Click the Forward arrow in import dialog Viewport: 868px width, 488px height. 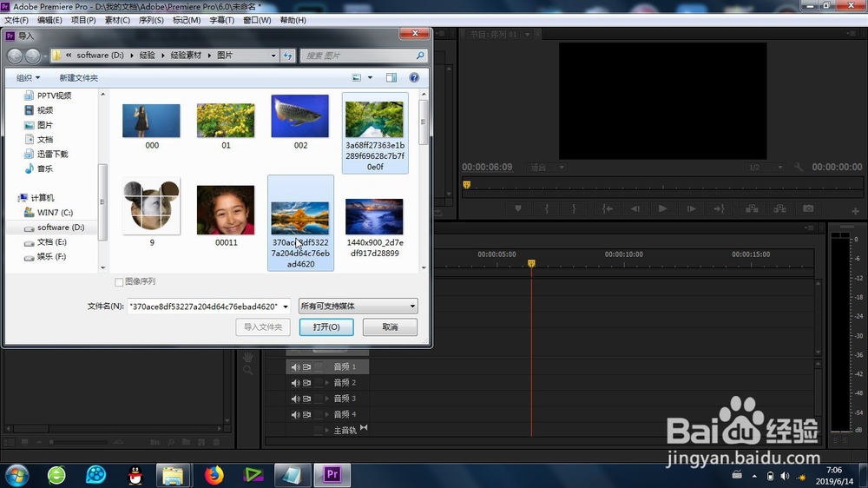pos(33,56)
